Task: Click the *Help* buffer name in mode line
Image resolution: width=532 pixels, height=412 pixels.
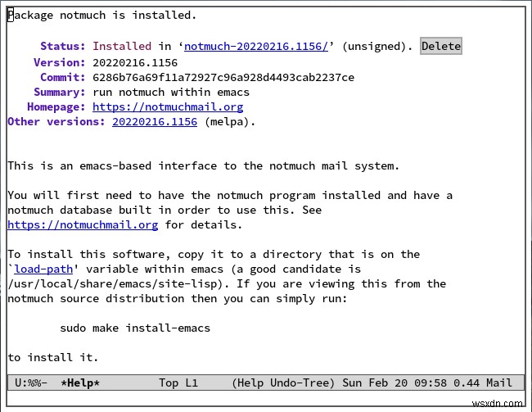Action: [80, 383]
